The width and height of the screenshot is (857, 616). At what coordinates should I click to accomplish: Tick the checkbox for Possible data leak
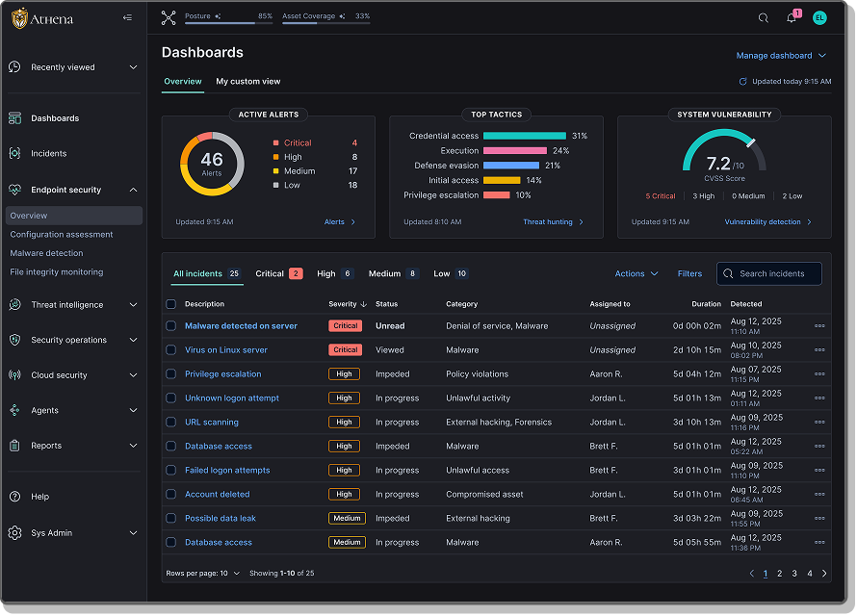pyautogui.click(x=171, y=519)
